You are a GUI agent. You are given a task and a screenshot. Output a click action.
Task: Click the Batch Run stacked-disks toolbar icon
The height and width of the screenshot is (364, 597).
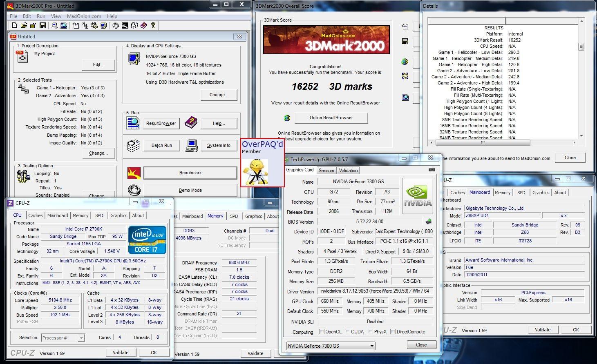click(134, 25)
